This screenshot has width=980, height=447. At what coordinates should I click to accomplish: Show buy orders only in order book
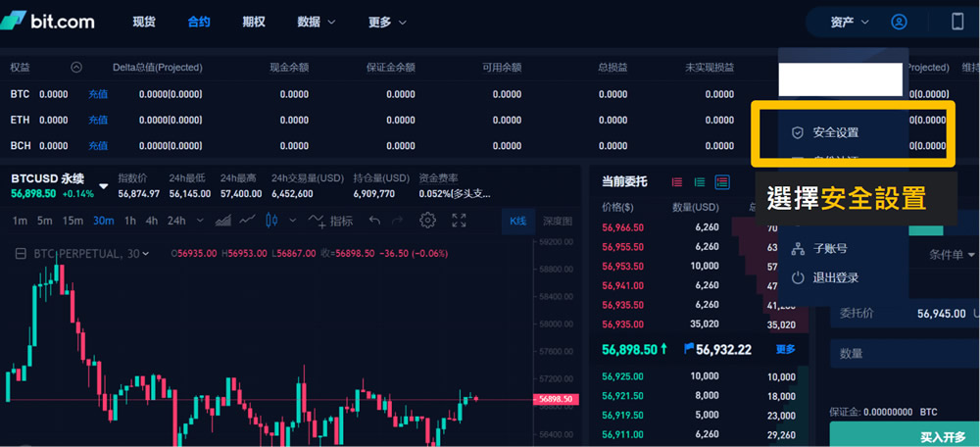(700, 182)
